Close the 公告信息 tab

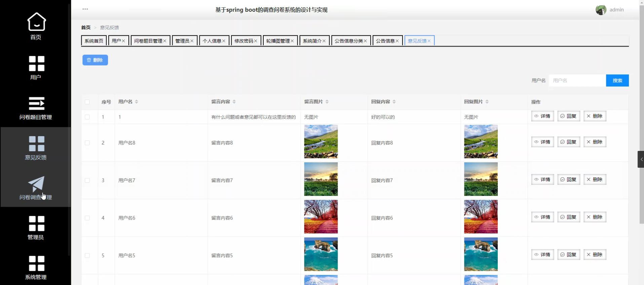[x=397, y=41]
